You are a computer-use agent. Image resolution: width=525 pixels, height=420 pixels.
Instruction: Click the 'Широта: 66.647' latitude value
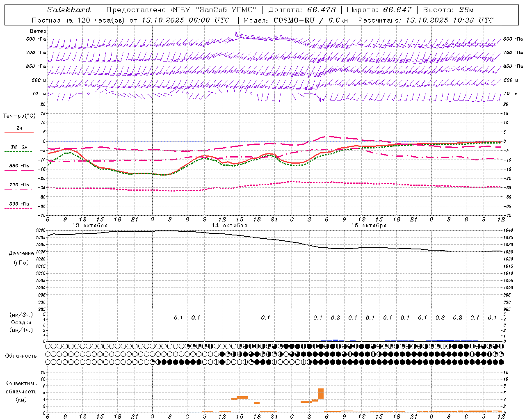(x=379, y=10)
